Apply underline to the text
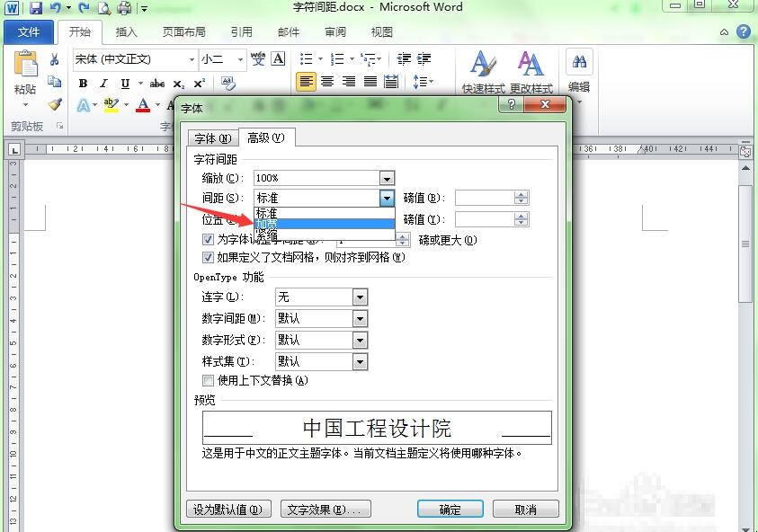The height and width of the screenshot is (532, 758). click(x=124, y=83)
